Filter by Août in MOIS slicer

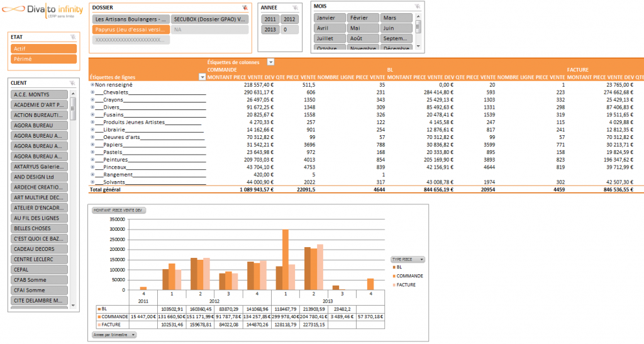[x=363, y=38]
